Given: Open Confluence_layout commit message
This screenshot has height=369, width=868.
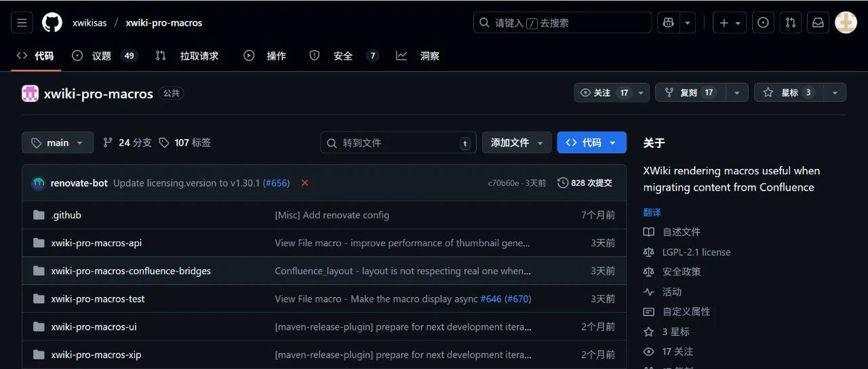Looking at the screenshot, I should (x=403, y=271).
